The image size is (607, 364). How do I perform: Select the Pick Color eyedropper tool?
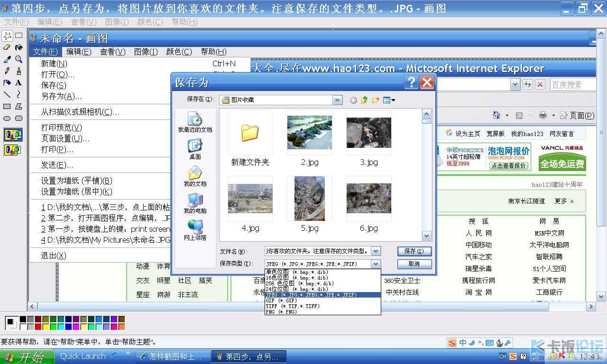(7, 59)
